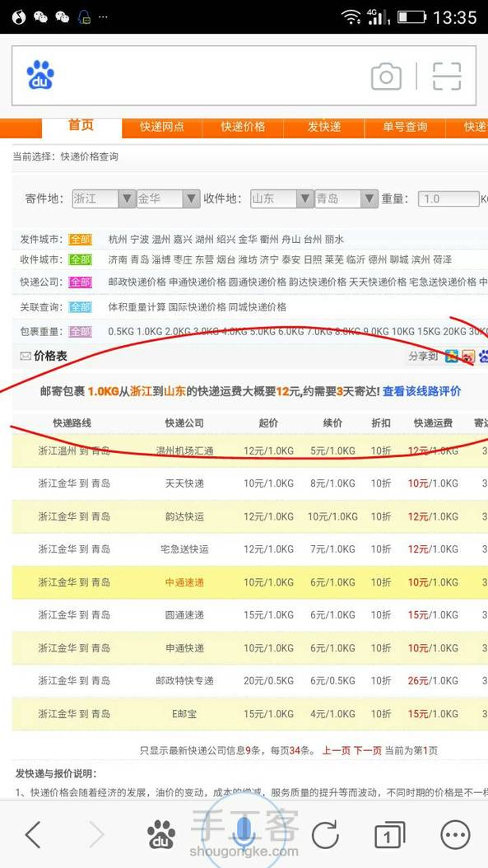Select 丽水 sender city link
The image size is (488, 868).
point(334,240)
